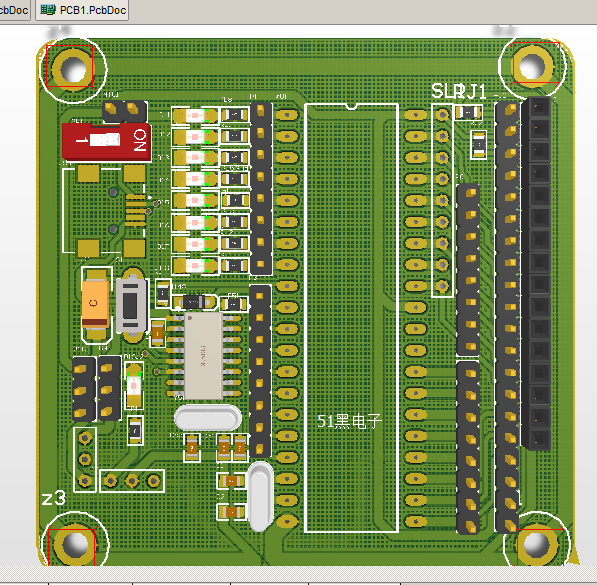This screenshot has height=585, width=597.
Task: Select the left 3-pin black header
Action: point(84,389)
